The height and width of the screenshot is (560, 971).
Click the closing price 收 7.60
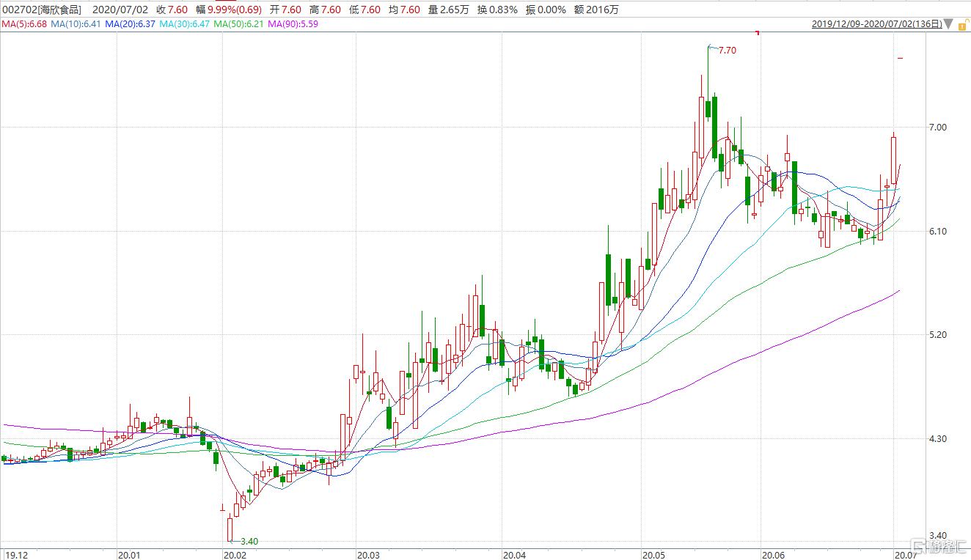172,10
